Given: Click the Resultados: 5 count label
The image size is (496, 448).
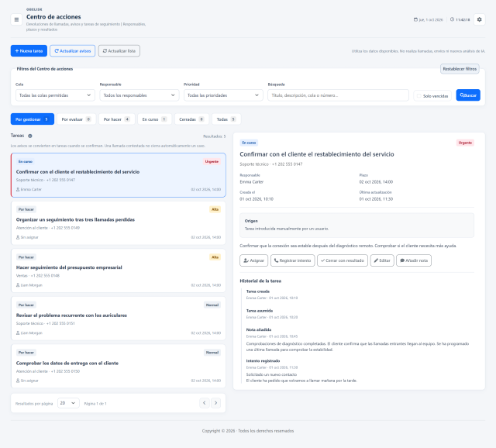Looking at the screenshot, I should [214, 136].
